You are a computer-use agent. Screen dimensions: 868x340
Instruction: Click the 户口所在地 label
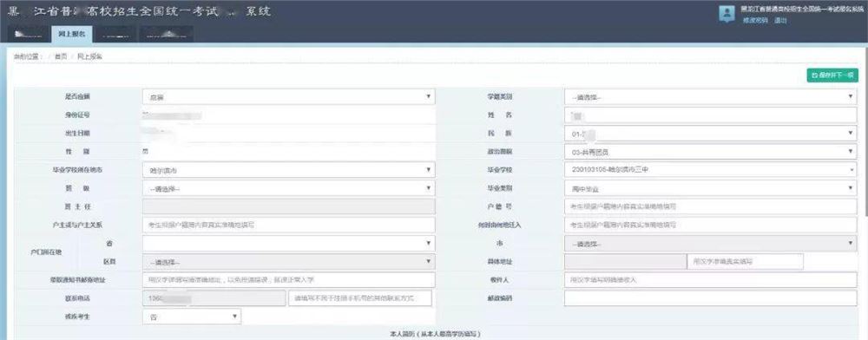coord(45,252)
